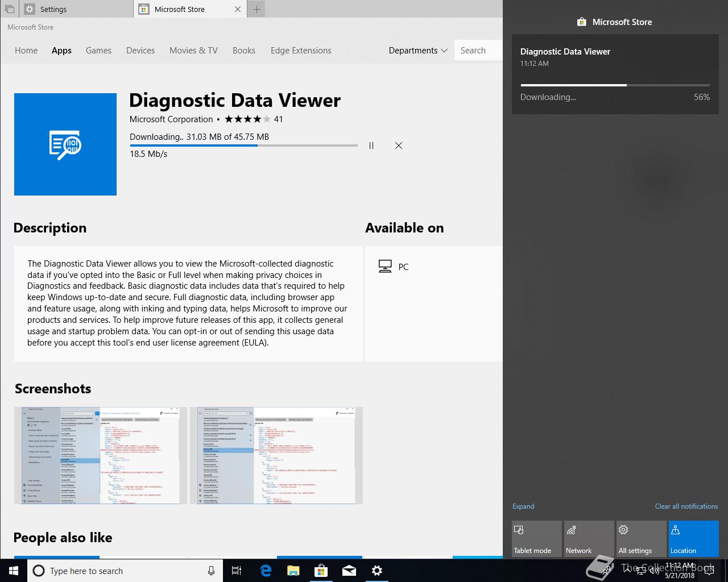The width and height of the screenshot is (728, 582).
Task: Open Mail app from taskbar
Action: [349, 571]
